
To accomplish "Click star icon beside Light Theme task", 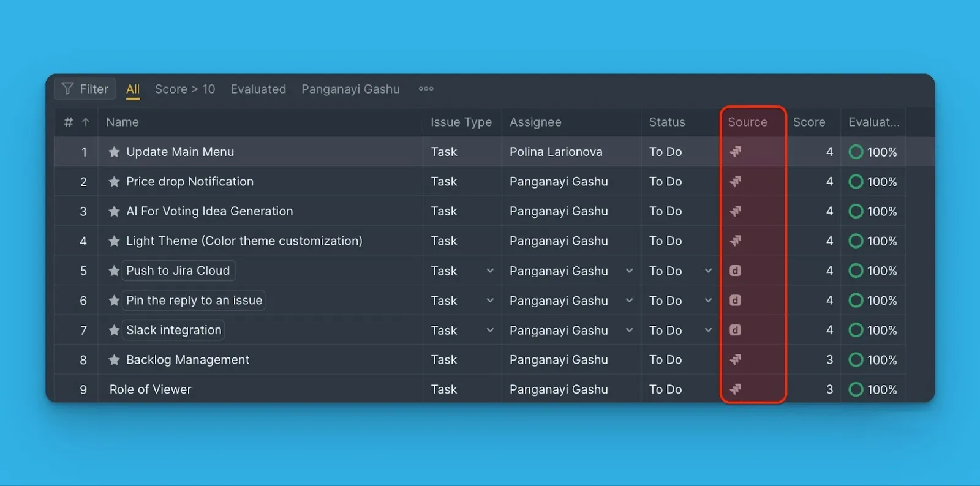I will (114, 241).
